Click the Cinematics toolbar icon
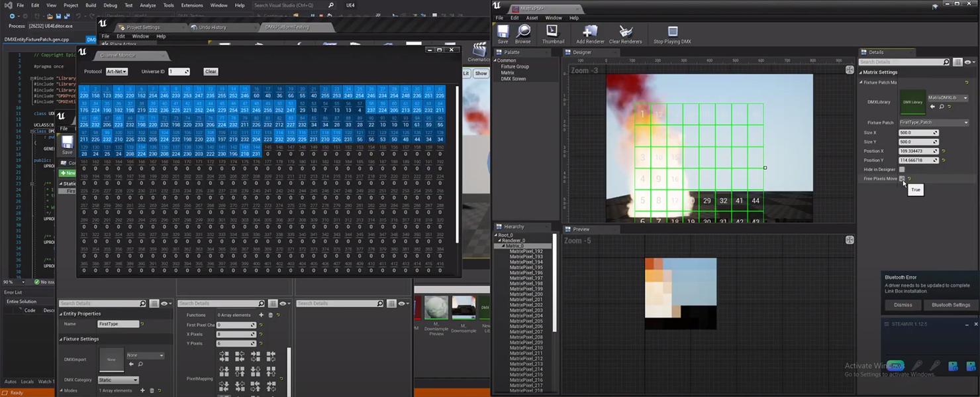Viewport: 980px width, 397px height. [479, 52]
